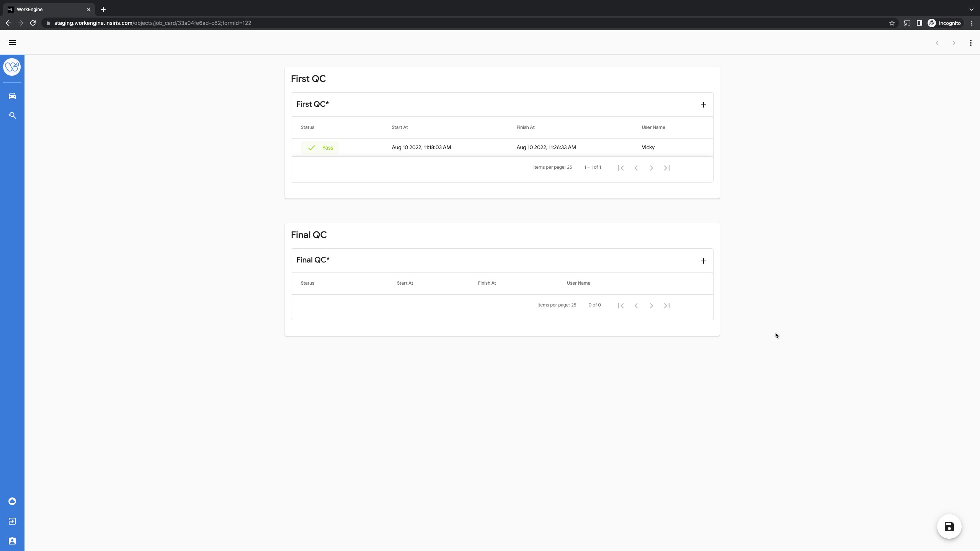This screenshot has height=551, width=980.
Task: Click previous page arrow in Final QC table
Action: pyautogui.click(x=636, y=306)
